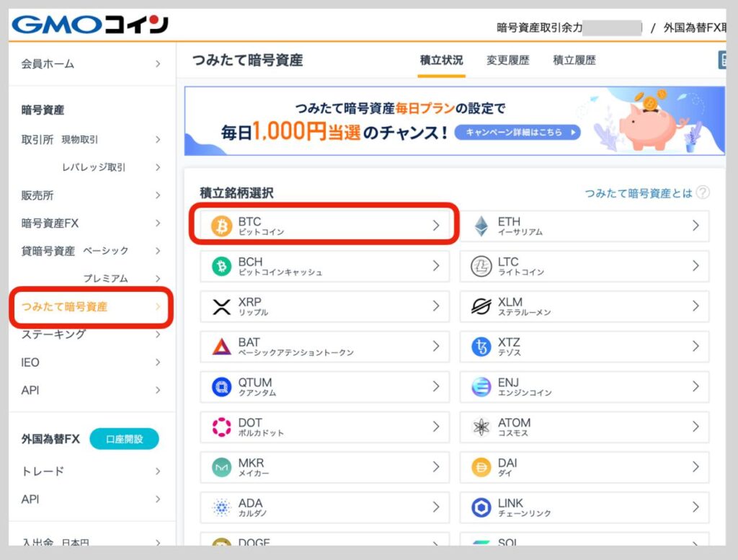Viewport: 738px width, 560px height.
Task: Open the 積立履歴 tab
Action: pyautogui.click(x=576, y=61)
